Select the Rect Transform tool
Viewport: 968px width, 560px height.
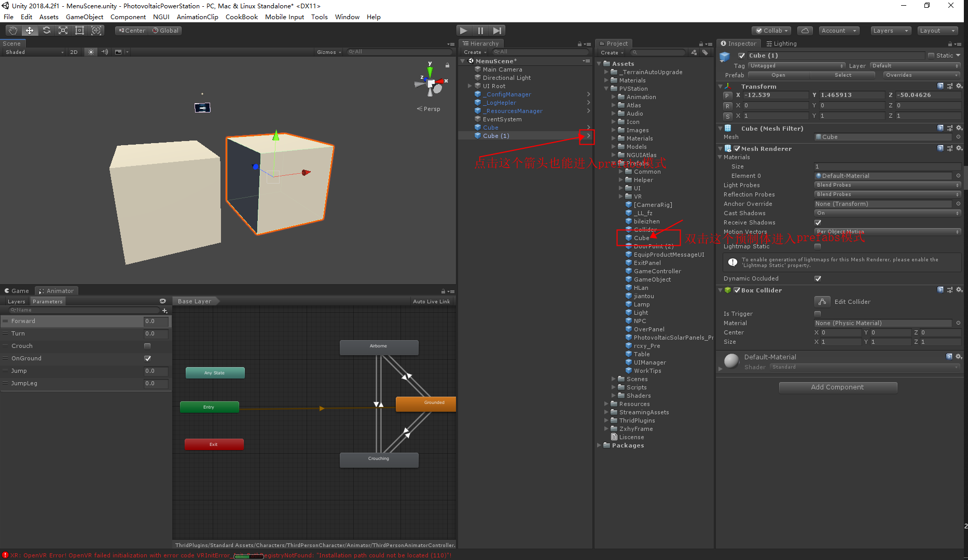79,30
